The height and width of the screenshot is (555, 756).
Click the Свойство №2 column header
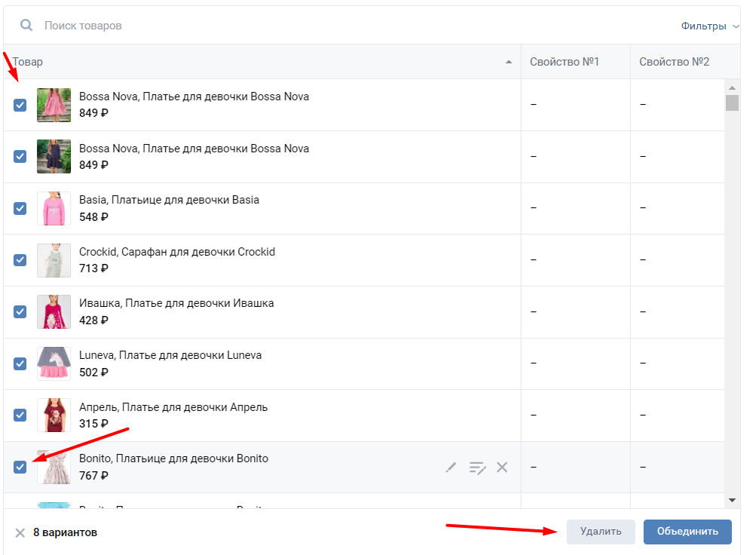point(675,62)
